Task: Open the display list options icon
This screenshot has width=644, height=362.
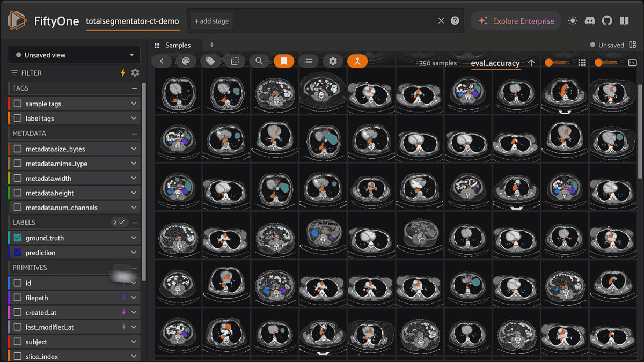Action: tap(309, 61)
